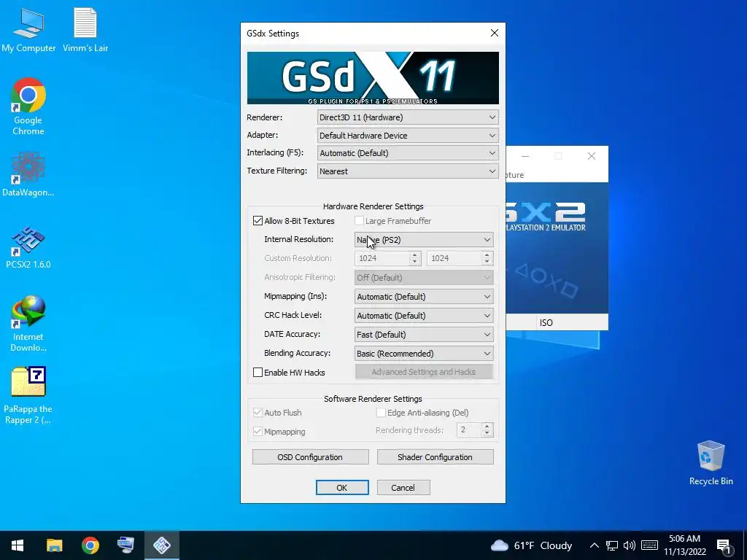Select the DataWagon desktop shortcut

click(x=28, y=174)
